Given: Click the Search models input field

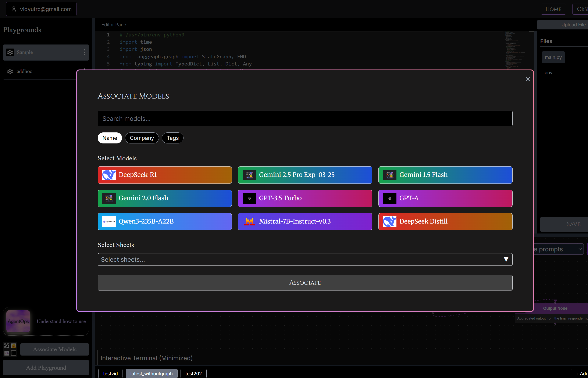Looking at the screenshot, I should coord(305,119).
